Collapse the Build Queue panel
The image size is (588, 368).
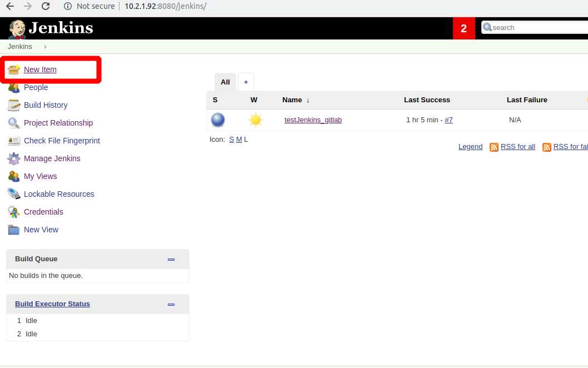(171, 260)
